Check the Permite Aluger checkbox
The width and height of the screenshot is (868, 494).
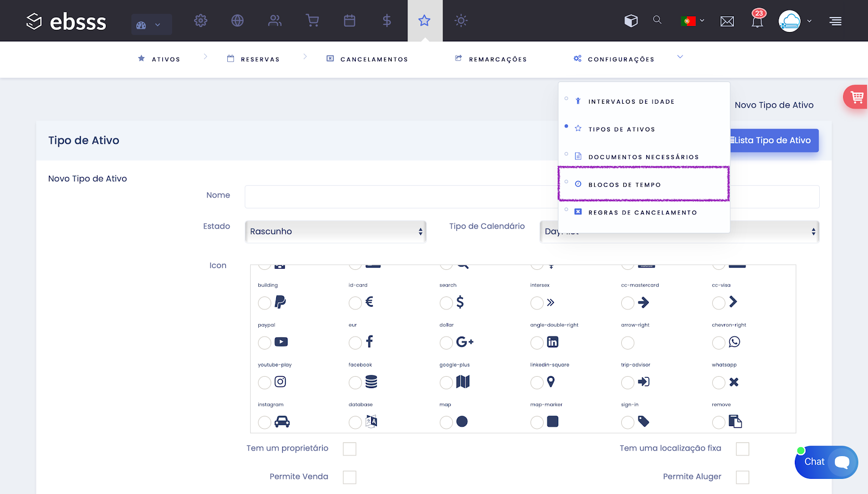[743, 477]
